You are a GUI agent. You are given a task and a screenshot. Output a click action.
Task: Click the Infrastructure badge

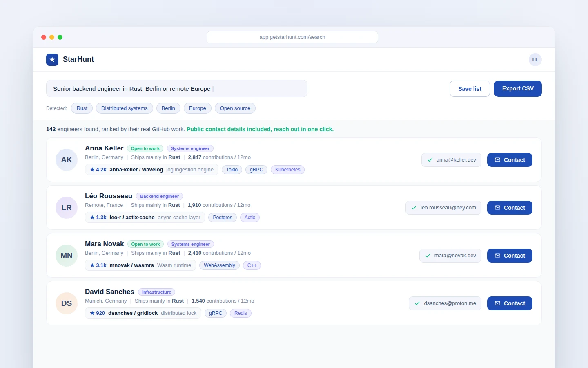(157, 292)
